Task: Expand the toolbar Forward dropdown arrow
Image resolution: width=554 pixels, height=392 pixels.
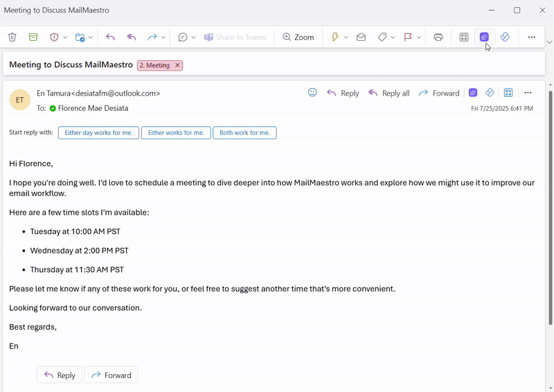Action: click(x=163, y=37)
